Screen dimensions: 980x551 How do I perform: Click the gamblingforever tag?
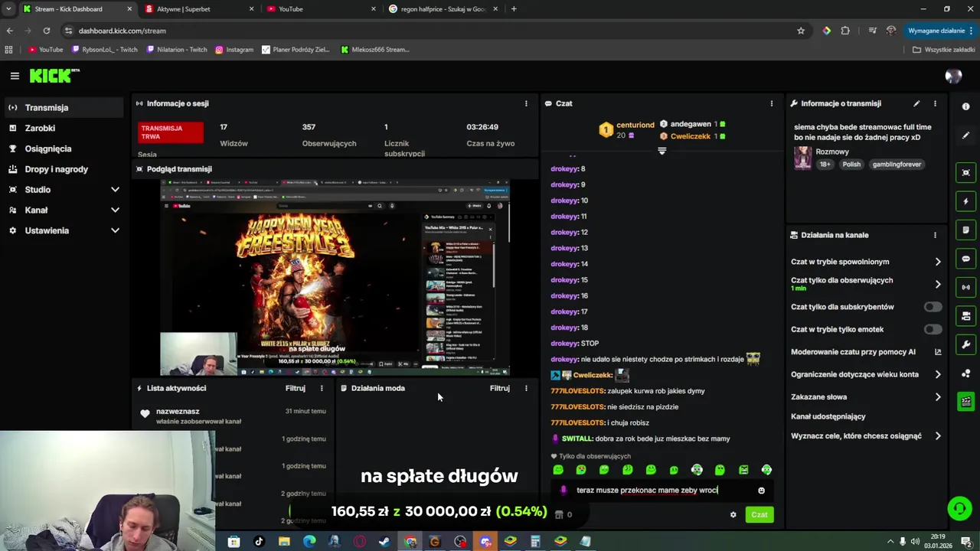pyautogui.click(x=897, y=165)
